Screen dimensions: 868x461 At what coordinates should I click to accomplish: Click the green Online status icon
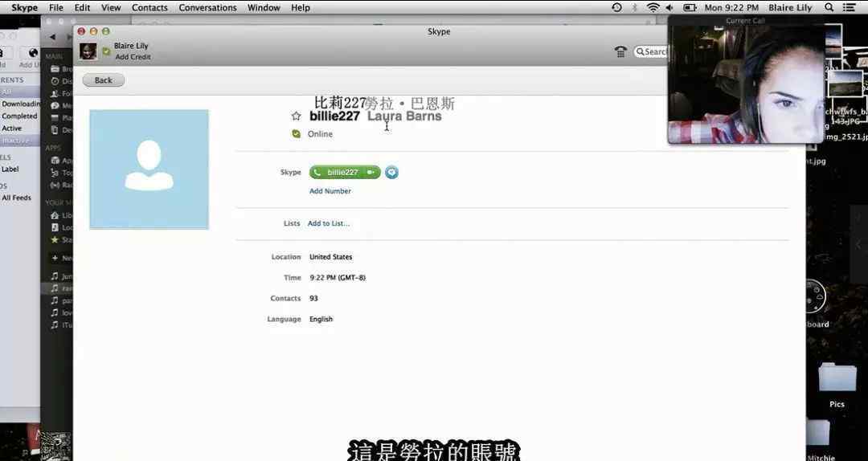coord(296,134)
